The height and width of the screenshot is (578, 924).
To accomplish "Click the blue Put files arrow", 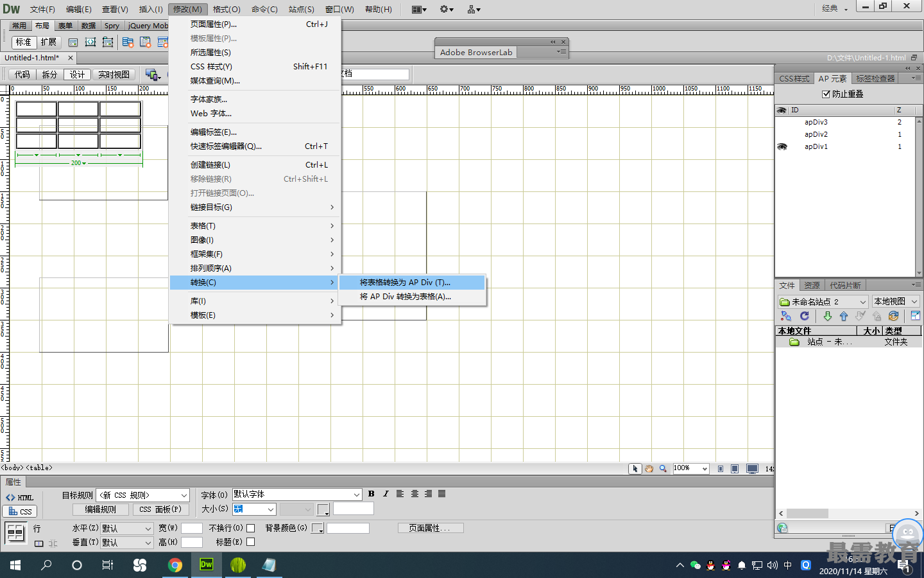I will point(844,316).
